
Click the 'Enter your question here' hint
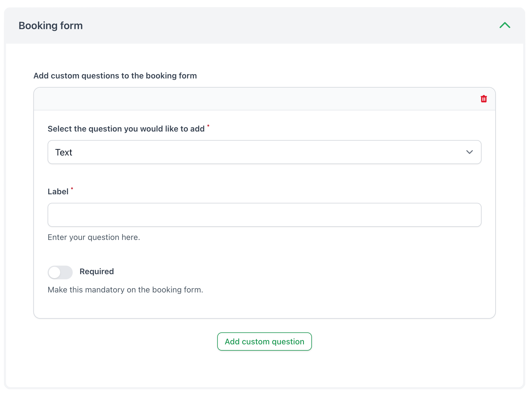(x=94, y=237)
